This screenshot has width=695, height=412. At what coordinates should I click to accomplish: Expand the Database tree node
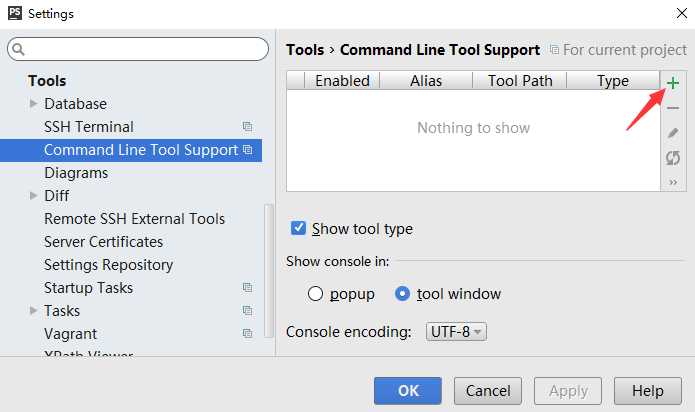coord(33,103)
